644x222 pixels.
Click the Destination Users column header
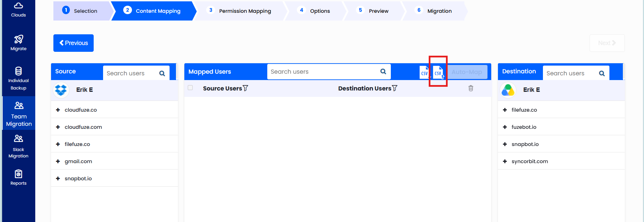pyautogui.click(x=365, y=88)
